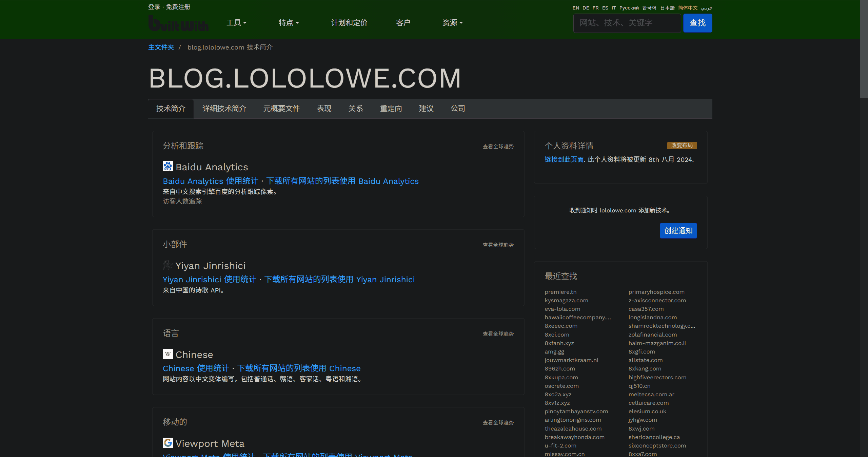Open the 重定向 tab
The height and width of the screenshot is (457, 868).
(391, 109)
